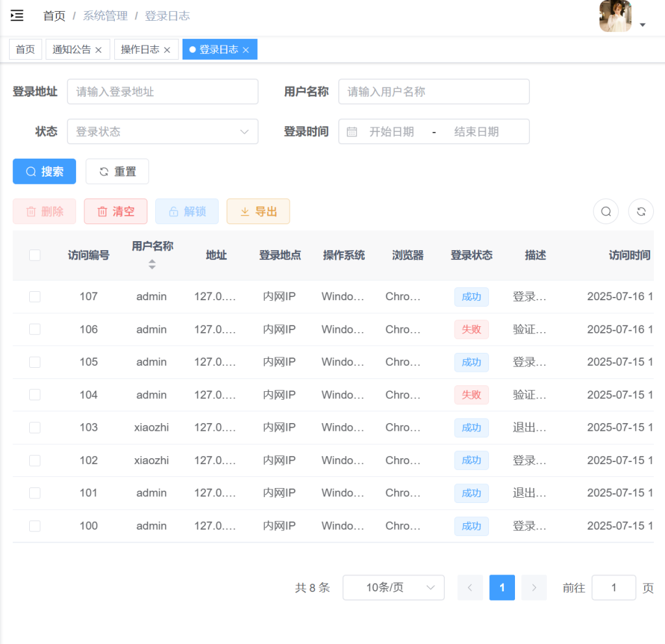The image size is (665, 644).
Task: Click the round table refresh icon
Action: 641,211
